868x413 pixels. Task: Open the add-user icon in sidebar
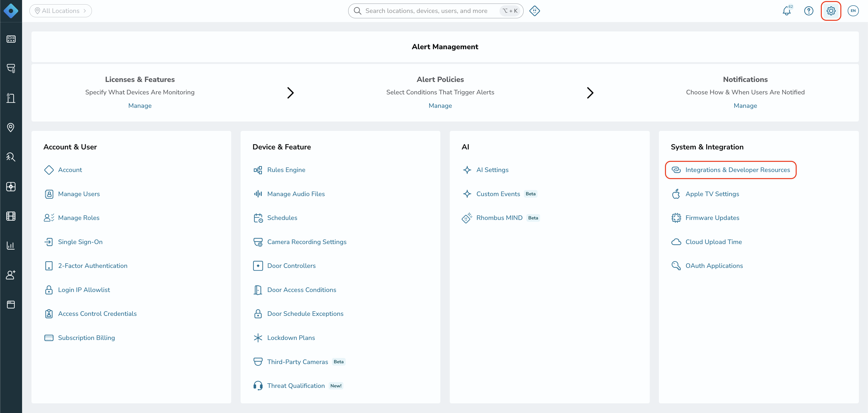point(11,275)
